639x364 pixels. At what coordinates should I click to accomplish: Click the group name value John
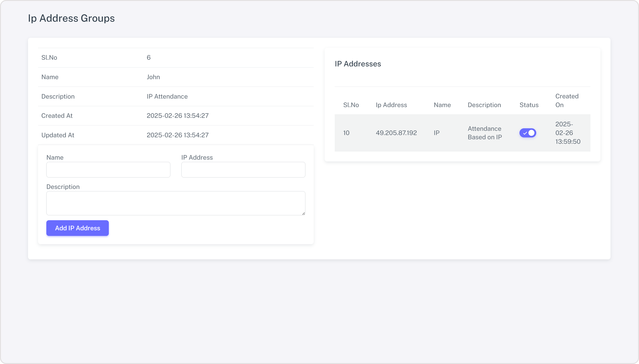(153, 77)
